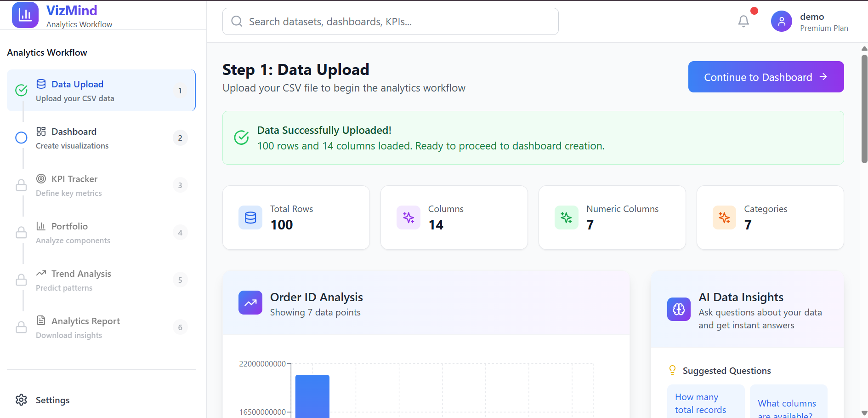The height and width of the screenshot is (418, 868).
Task: Click the Data Upload database icon
Action: click(x=41, y=84)
